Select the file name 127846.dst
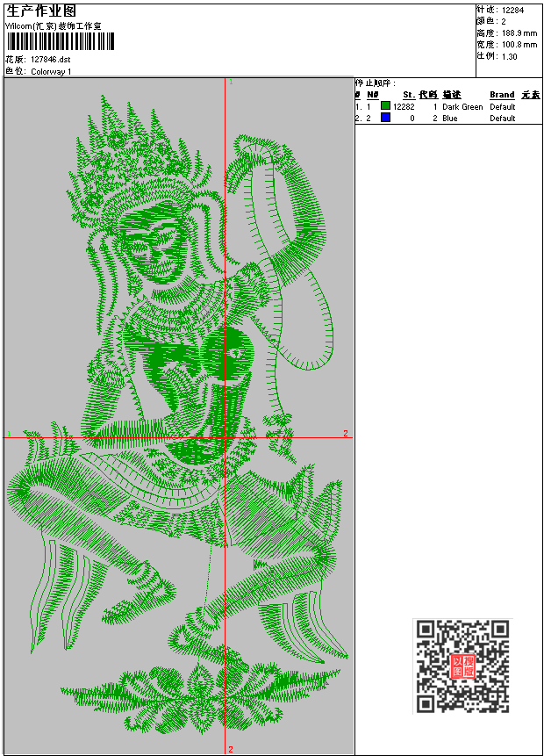This screenshot has width=544, height=756. pos(51,60)
